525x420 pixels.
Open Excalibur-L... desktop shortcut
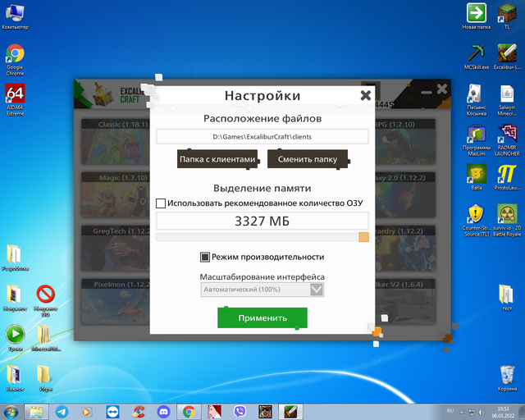(507, 57)
